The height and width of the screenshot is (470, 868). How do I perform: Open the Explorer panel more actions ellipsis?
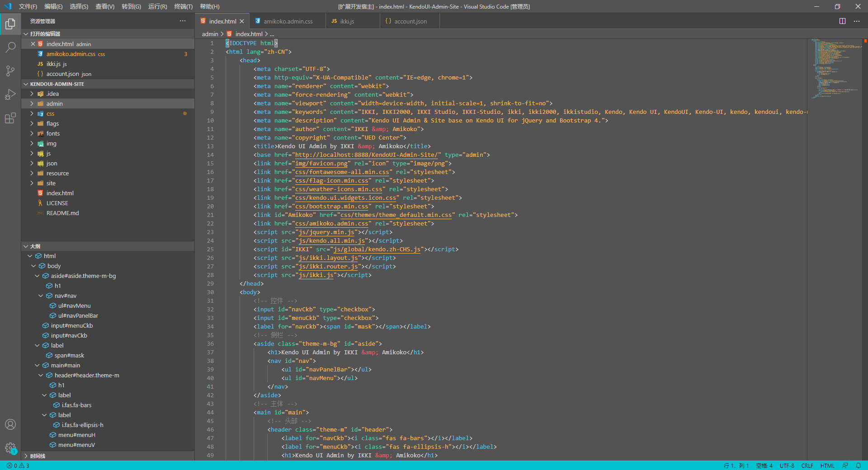[183, 21]
